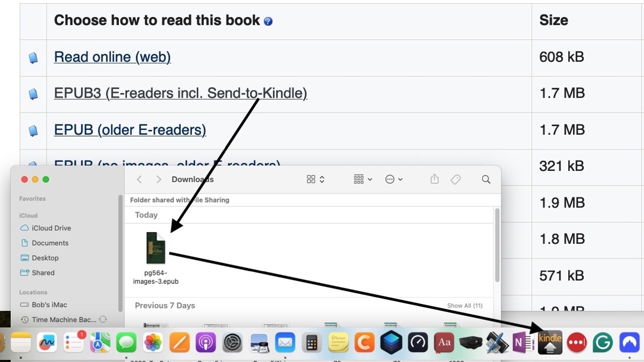
Task: Launch Calculator from the dock
Action: pos(312,343)
